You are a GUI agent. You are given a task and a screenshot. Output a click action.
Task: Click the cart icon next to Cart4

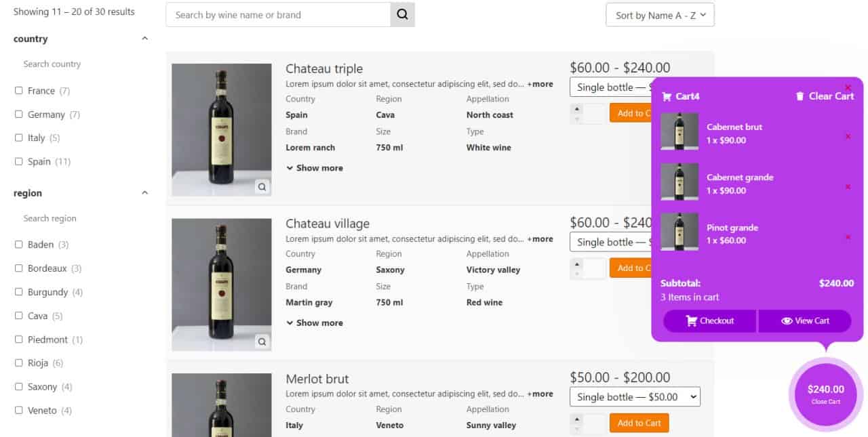[668, 96]
